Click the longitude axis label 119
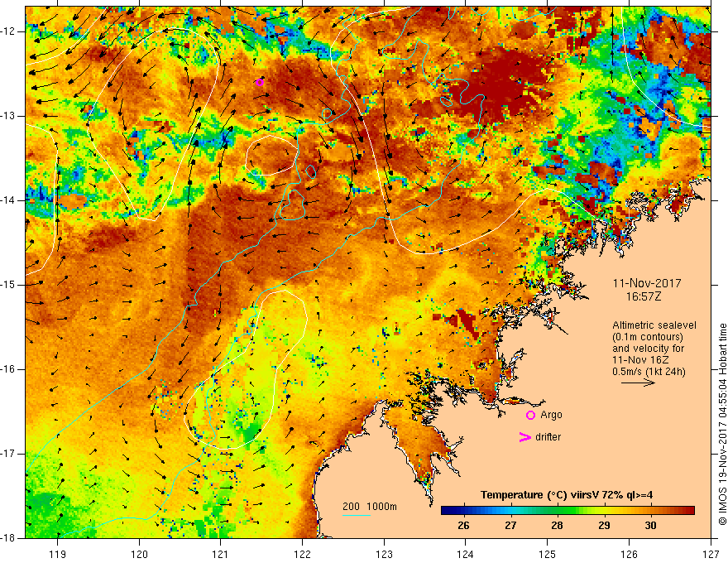Viewport: 728px width, 563px height. (x=58, y=554)
